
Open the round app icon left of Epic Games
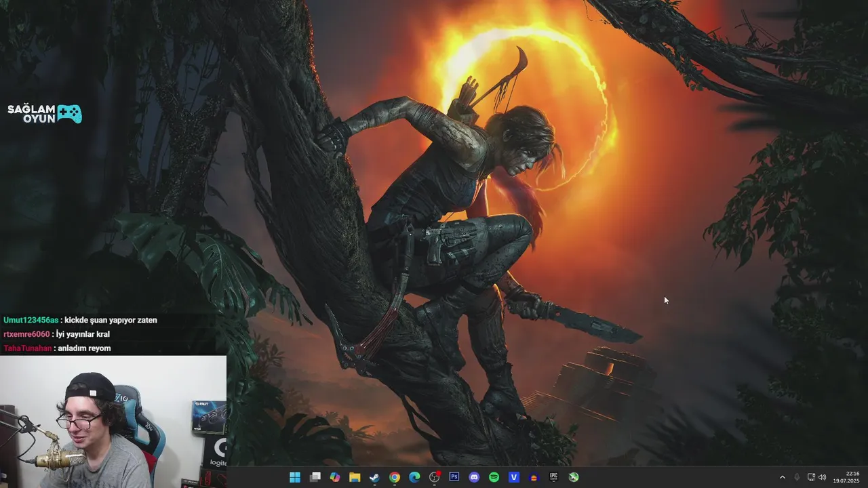[x=534, y=477]
